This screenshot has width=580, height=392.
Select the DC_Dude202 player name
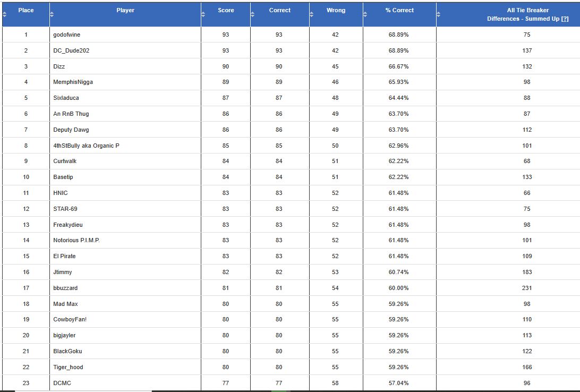pos(71,50)
